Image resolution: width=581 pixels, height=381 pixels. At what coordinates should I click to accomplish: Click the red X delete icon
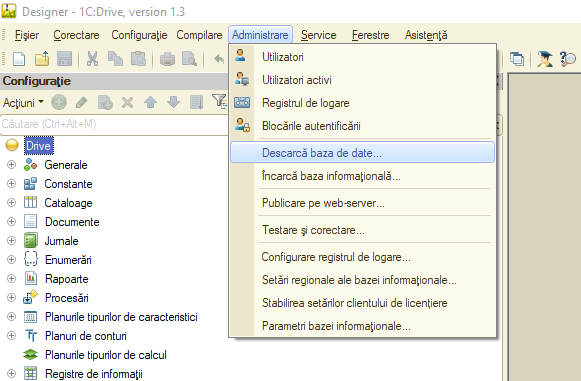[x=127, y=102]
